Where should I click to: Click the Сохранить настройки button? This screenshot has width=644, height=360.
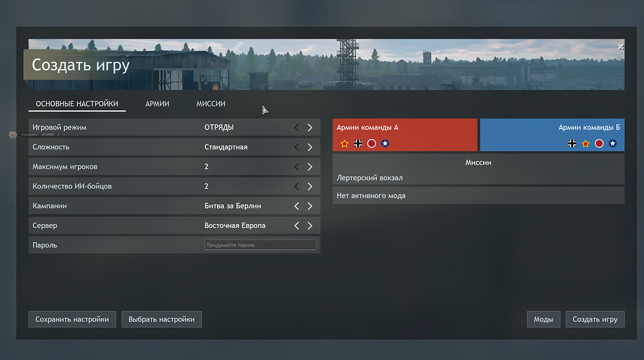(x=72, y=319)
